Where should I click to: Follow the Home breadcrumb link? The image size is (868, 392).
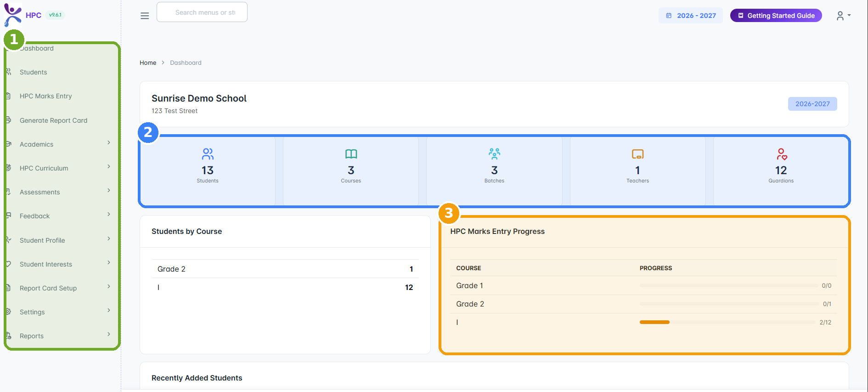[x=148, y=62]
